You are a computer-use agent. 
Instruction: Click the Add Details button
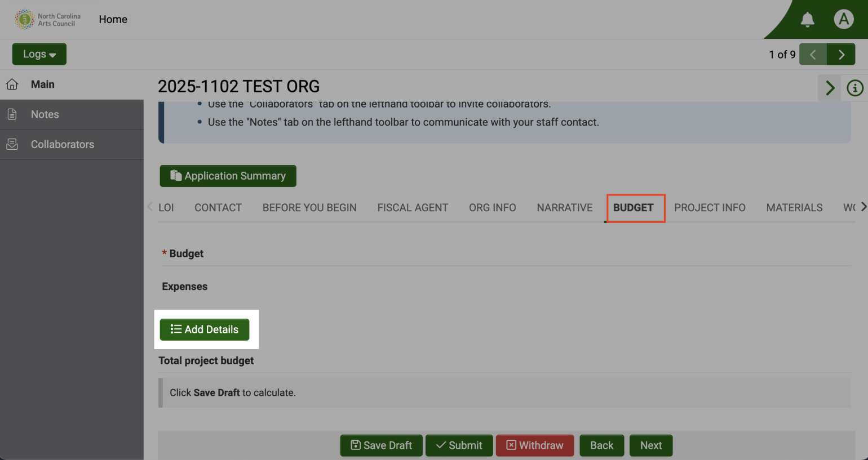(x=205, y=329)
